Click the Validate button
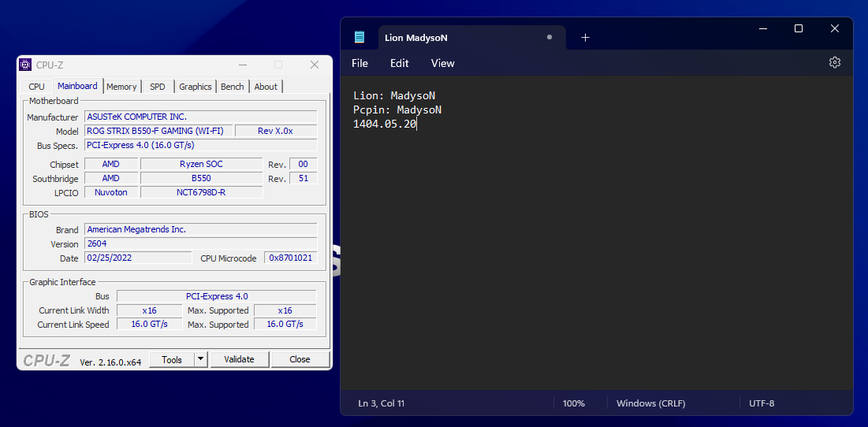868x427 pixels. 239,359
